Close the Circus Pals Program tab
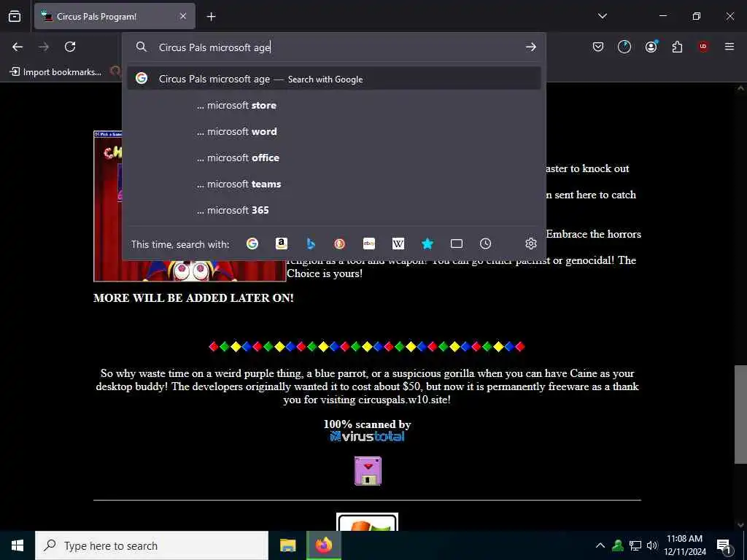This screenshot has height=560, width=747. [183, 16]
